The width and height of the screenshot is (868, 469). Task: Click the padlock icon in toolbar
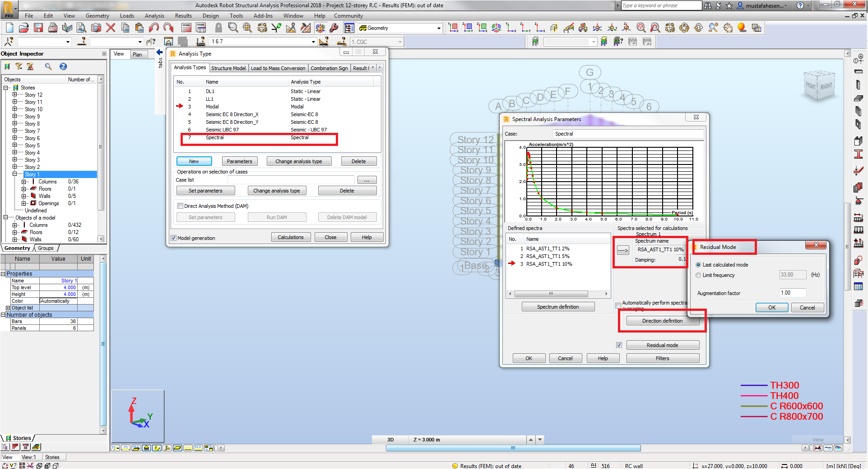pyautogui.click(x=218, y=28)
